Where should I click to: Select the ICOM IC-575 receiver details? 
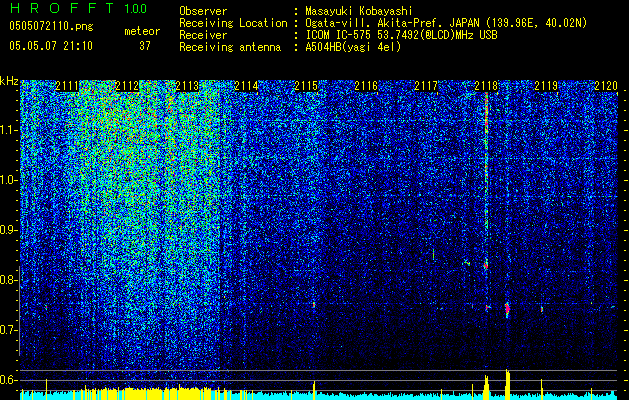[x=401, y=35]
